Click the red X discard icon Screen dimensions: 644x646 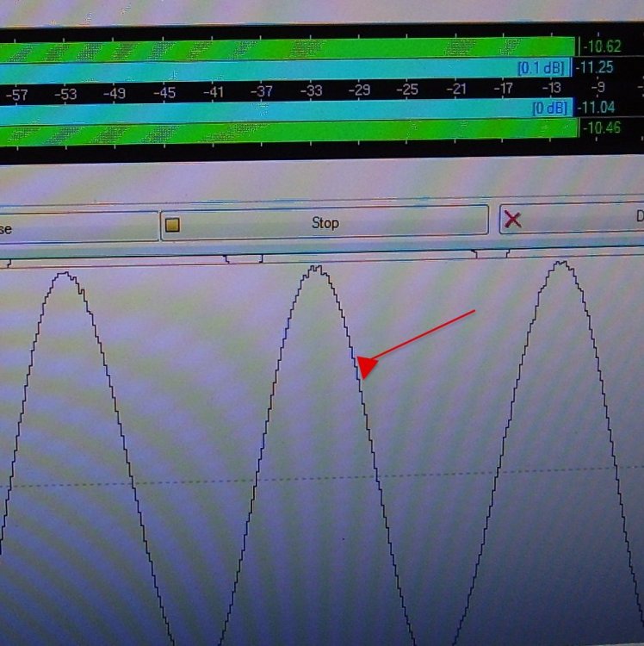(x=512, y=219)
